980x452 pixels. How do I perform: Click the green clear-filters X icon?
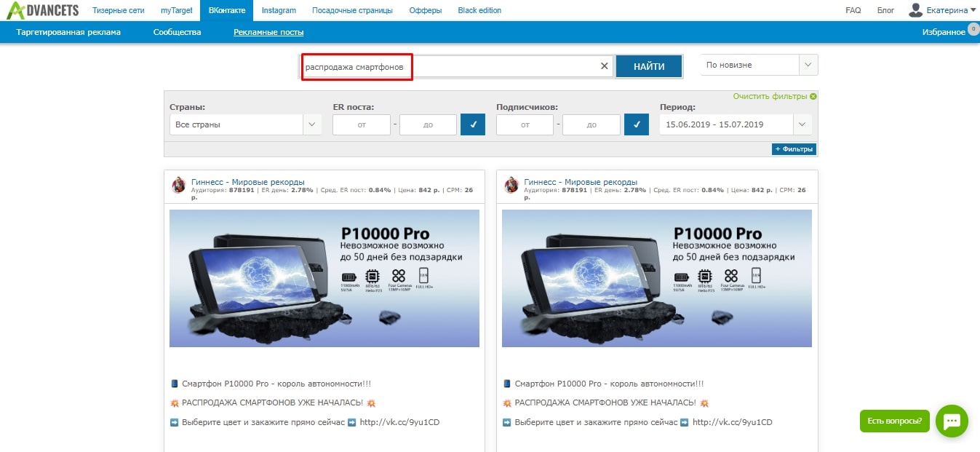click(x=813, y=96)
